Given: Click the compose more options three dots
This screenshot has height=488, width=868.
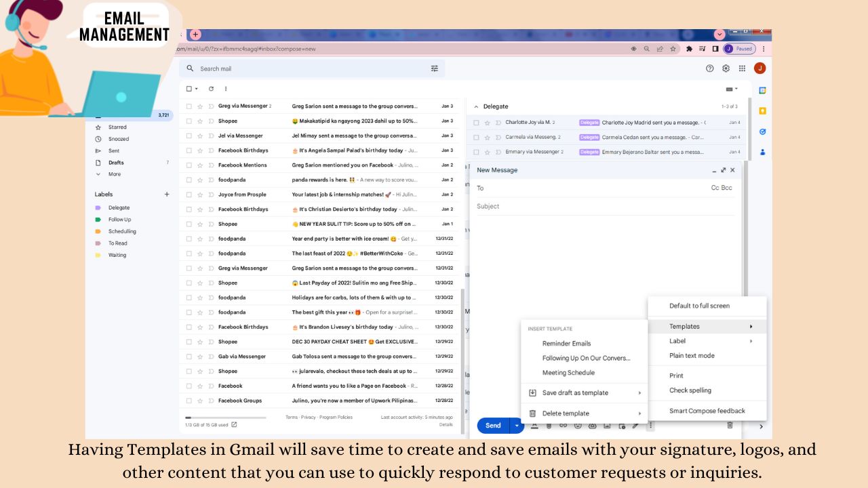Looking at the screenshot, I should pyautogui.click(x=650, y=426).
